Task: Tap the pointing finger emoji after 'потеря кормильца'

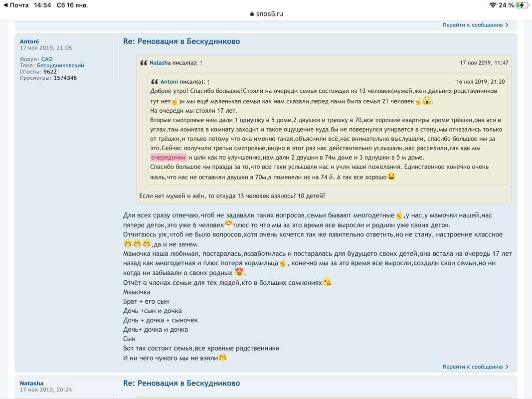Action: coord(283,263)
